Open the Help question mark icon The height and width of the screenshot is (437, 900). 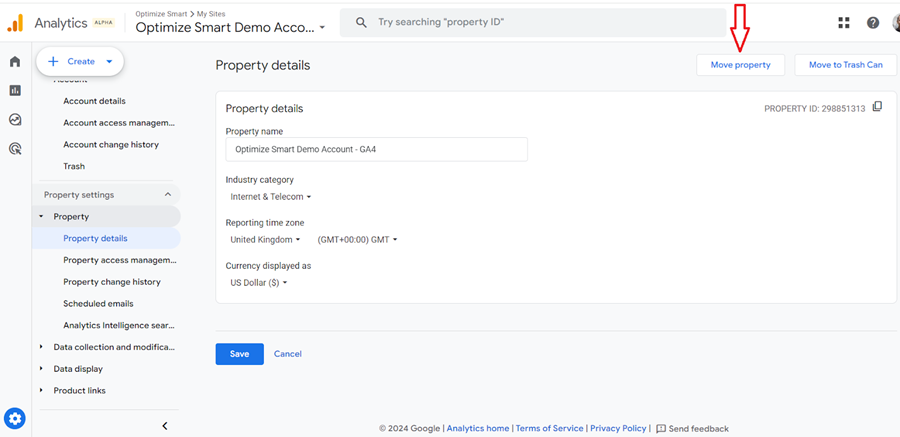(x=873, y=23)
